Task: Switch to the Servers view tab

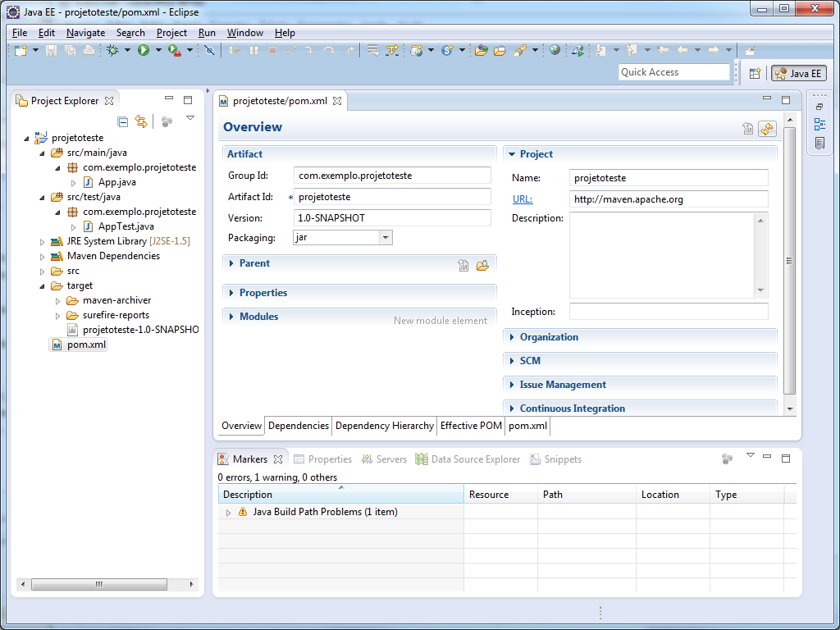Action: pos(384,459)
